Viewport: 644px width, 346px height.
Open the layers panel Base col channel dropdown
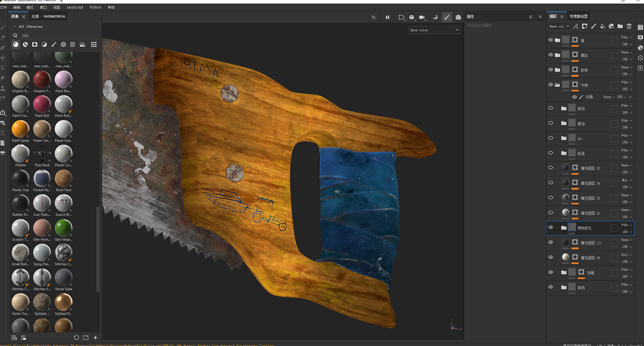point(559,26)
